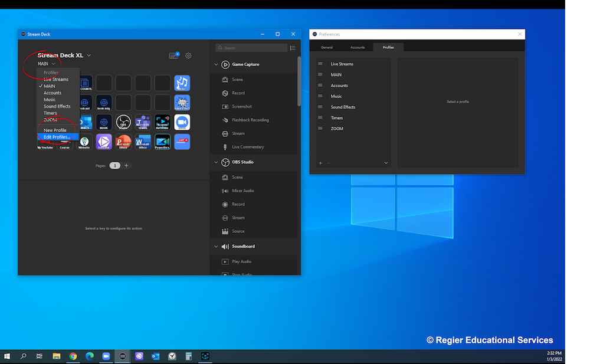
Task: Open File Explorer from the taskbar
Action: pos(57,356)
